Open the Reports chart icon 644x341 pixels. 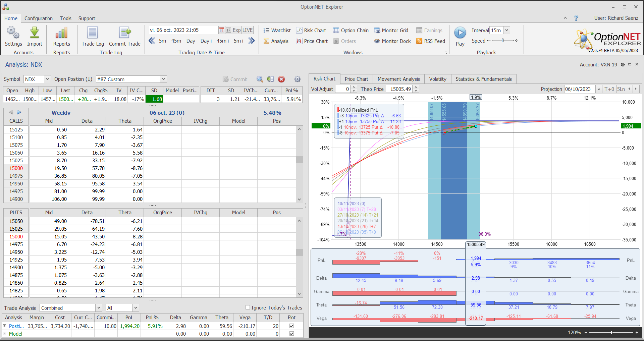61,33
